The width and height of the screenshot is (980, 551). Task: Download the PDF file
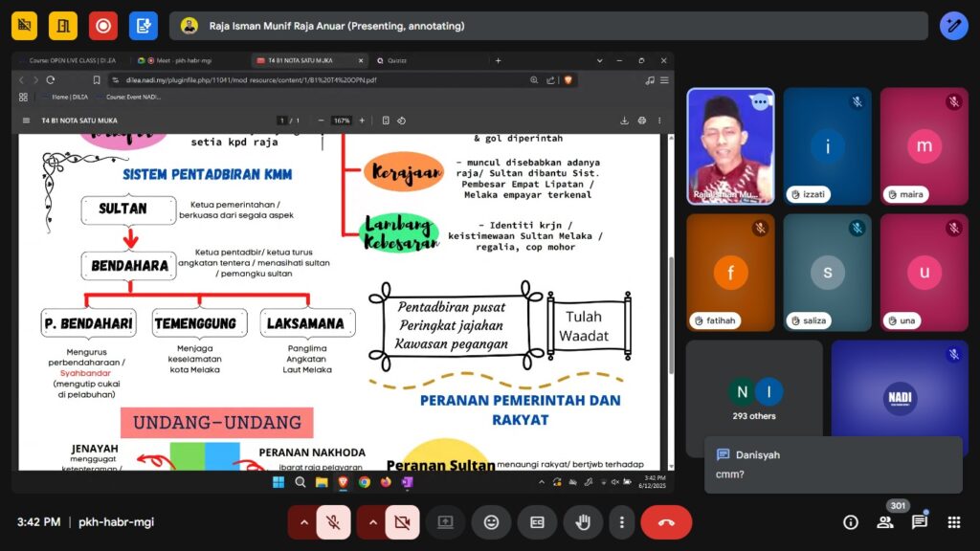[624, 121]
